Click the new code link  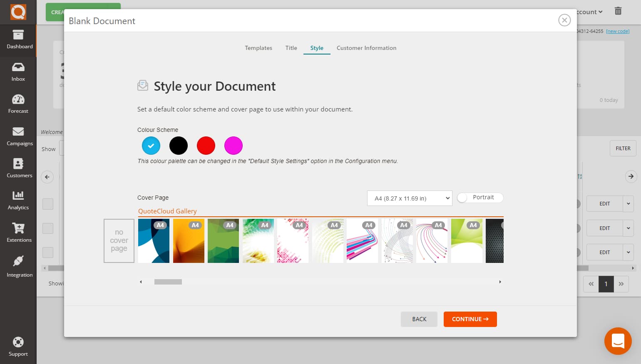click(x=617, y=31)
